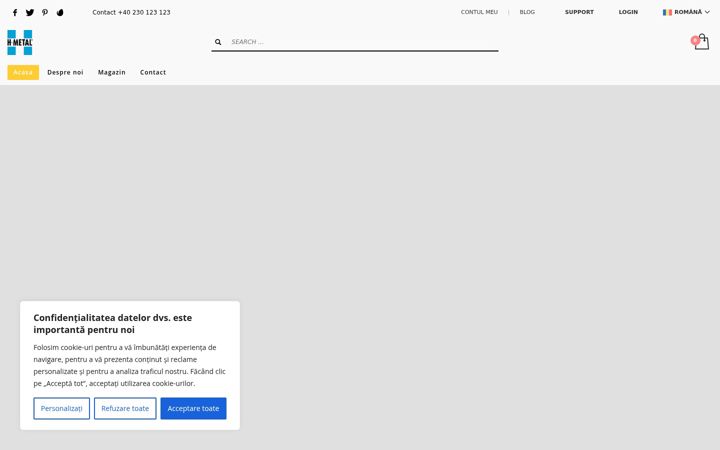Click the Login link
720x450 pixels.
click(x=628, y=12)
